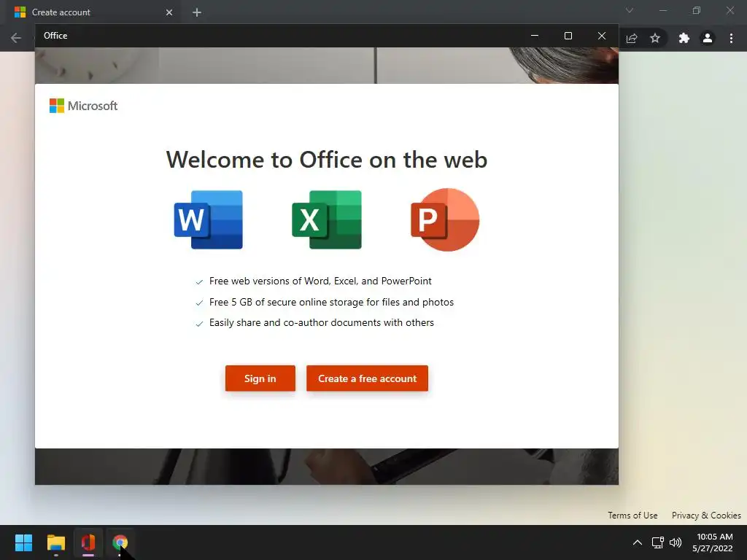Viewport: 747px width, 560px height.
Task: Restore down the Chrome browser window
Action: (697, 10)
